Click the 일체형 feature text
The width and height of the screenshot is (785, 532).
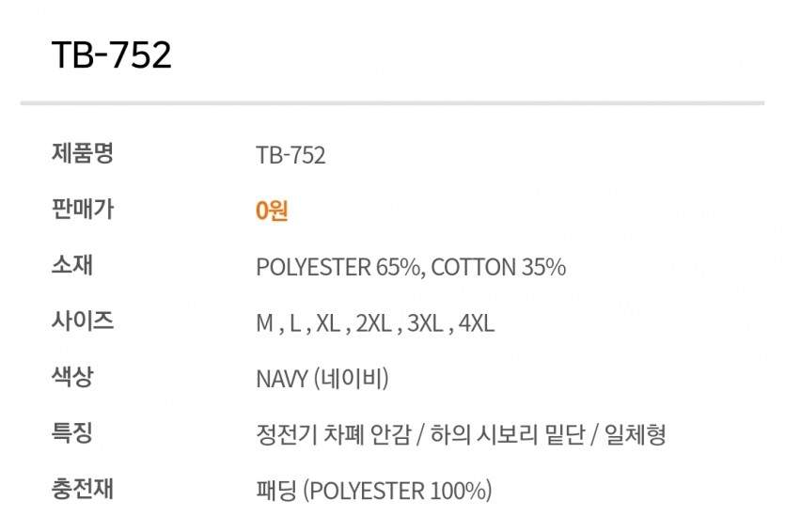[636, 435]
